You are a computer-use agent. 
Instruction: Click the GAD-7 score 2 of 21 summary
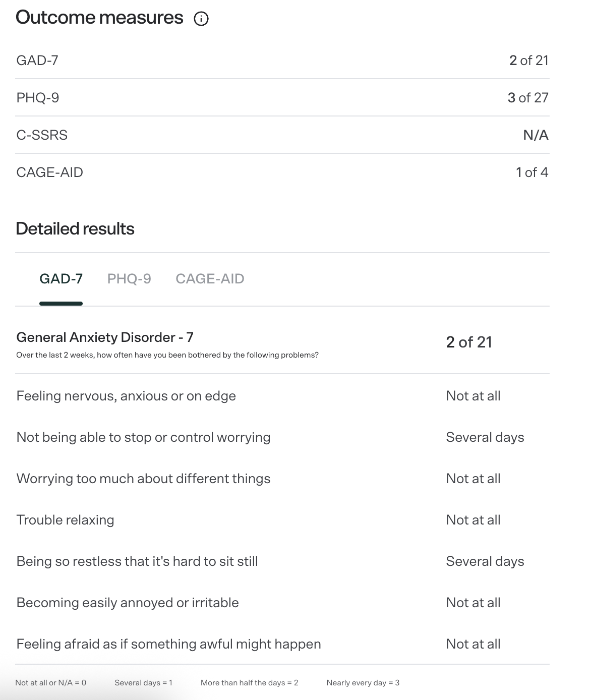(x=529, y=61)
